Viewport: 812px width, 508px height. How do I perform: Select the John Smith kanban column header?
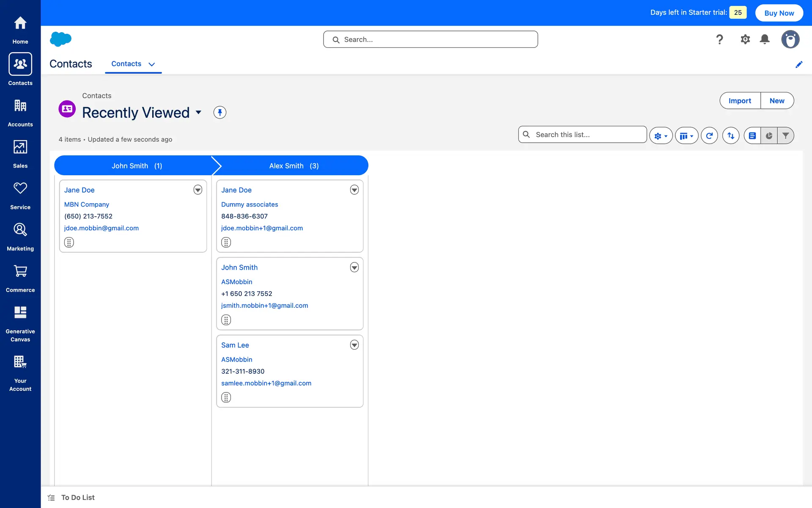(x=136, y=166)
